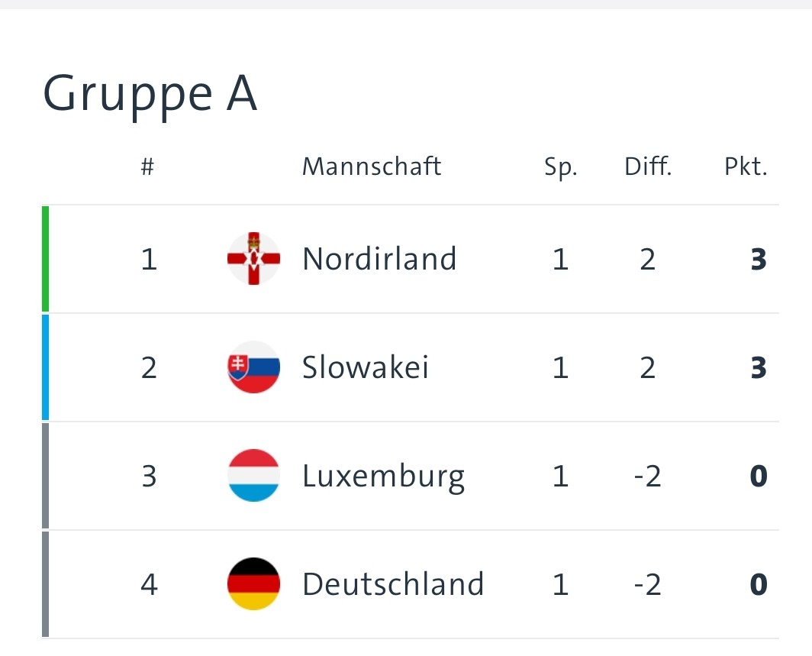Click the Northern Ireland flag icon
Viewport: 812px width, 656px height.
(x=254, y=259)
